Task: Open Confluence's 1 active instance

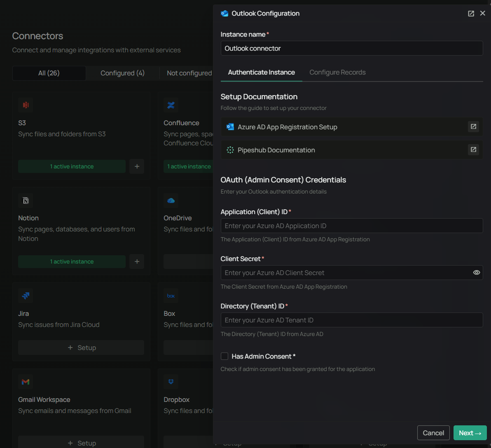Action: coord(189,166)
